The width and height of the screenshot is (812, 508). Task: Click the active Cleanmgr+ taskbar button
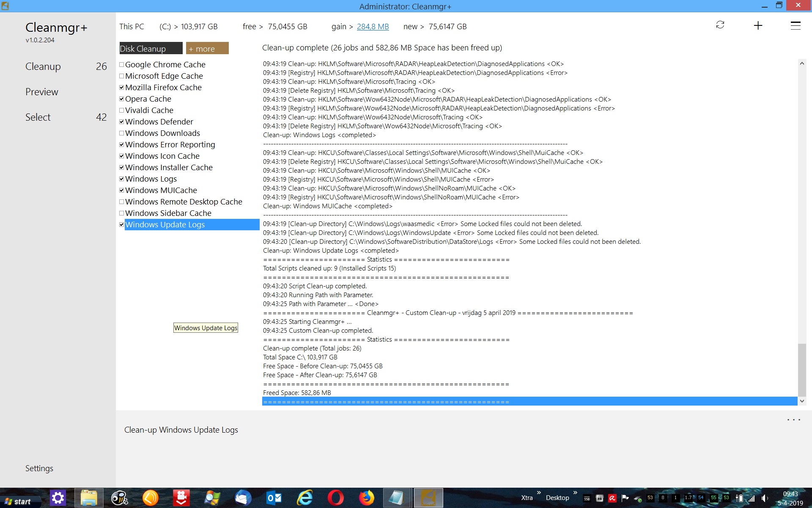428,498
